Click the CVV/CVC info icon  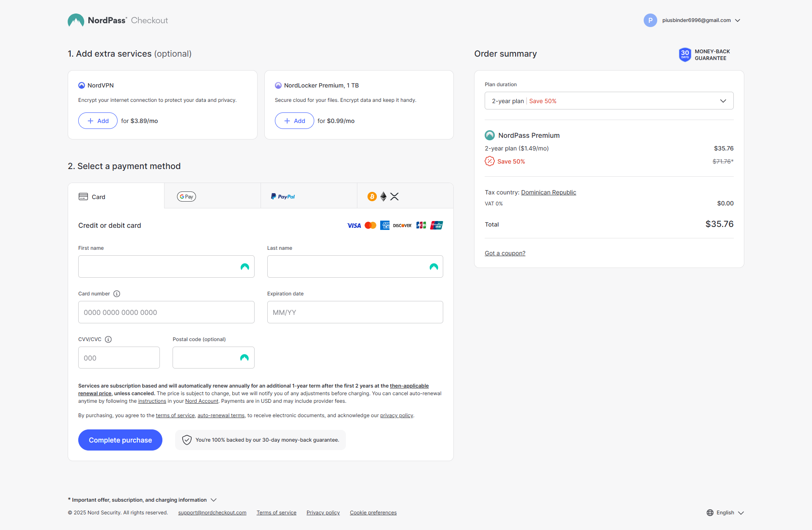click(108, 339)
